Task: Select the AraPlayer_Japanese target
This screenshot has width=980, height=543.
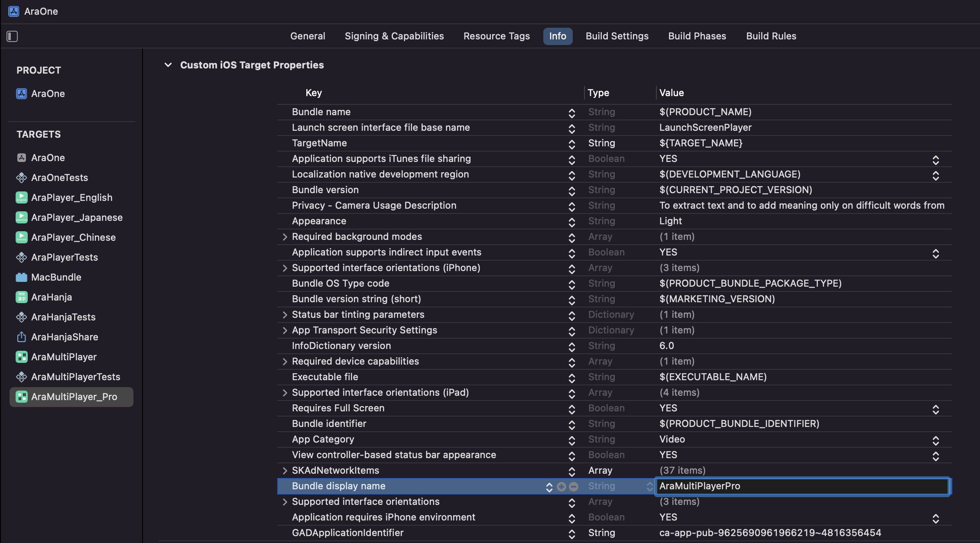Action: tap(77, 217)
